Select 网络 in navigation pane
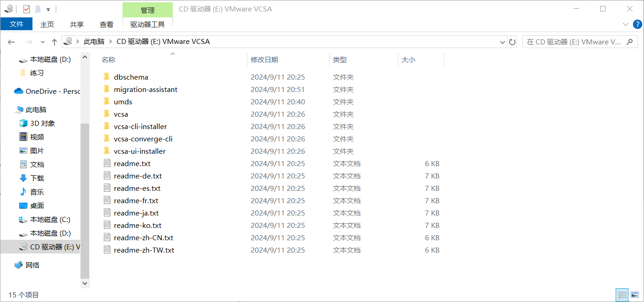 27,265
